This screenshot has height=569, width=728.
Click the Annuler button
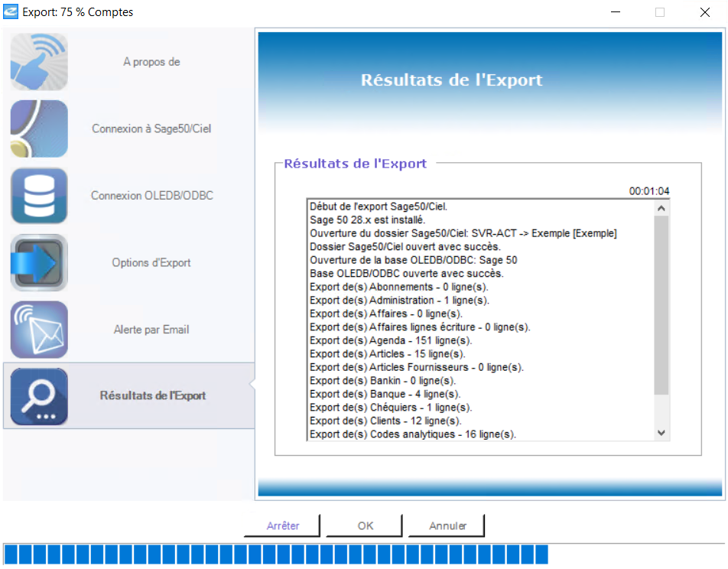pos(447,526)
